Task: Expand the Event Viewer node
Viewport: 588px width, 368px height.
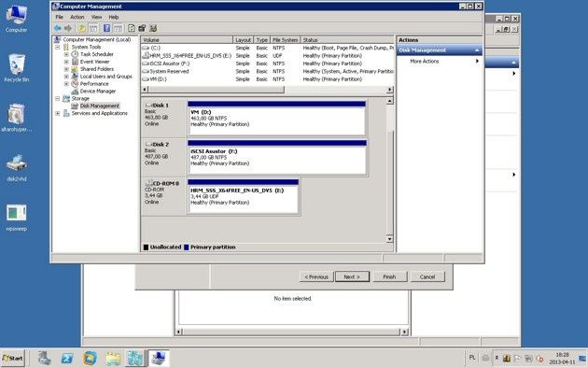Action: 66,62
